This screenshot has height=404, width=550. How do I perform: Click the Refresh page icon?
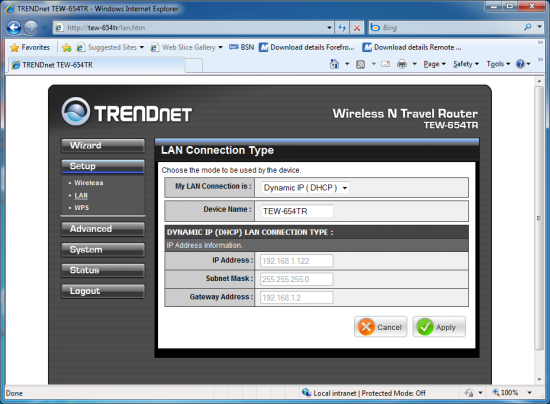(342, 28)
